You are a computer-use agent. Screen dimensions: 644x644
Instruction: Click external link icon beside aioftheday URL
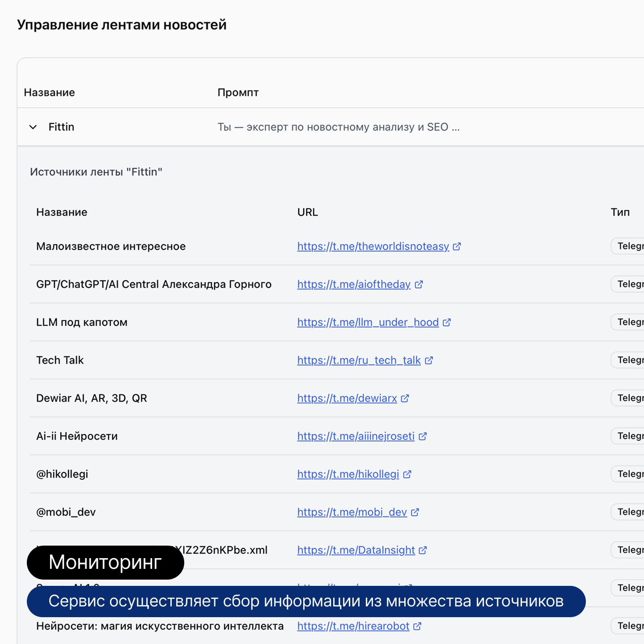click(x=419, y=284)
